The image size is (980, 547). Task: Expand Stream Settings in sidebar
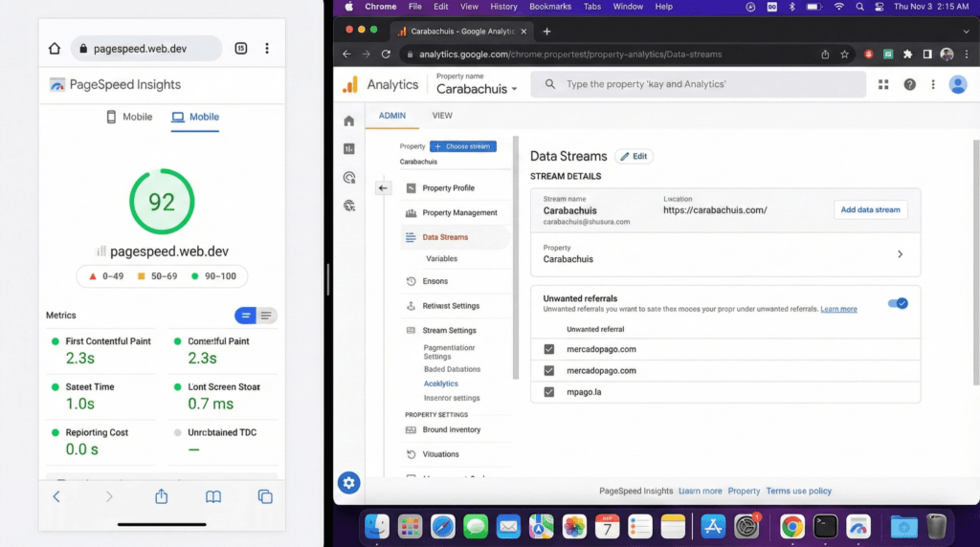[449, 330]
